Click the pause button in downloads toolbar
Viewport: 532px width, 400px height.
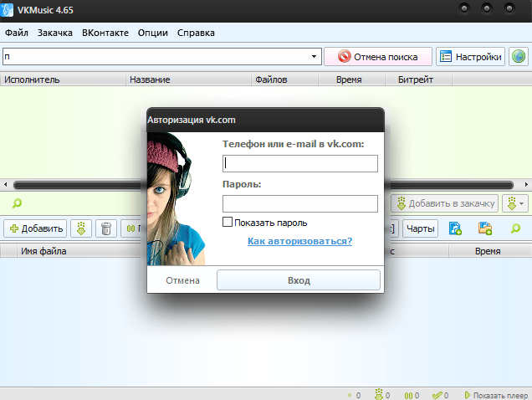click(x=133, y=228)
